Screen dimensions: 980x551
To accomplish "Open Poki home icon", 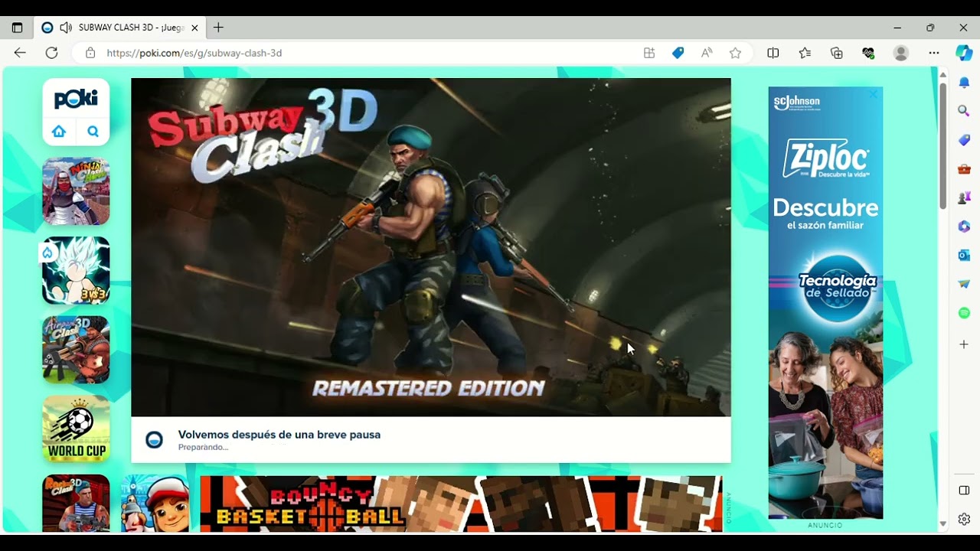I will 59,131.
